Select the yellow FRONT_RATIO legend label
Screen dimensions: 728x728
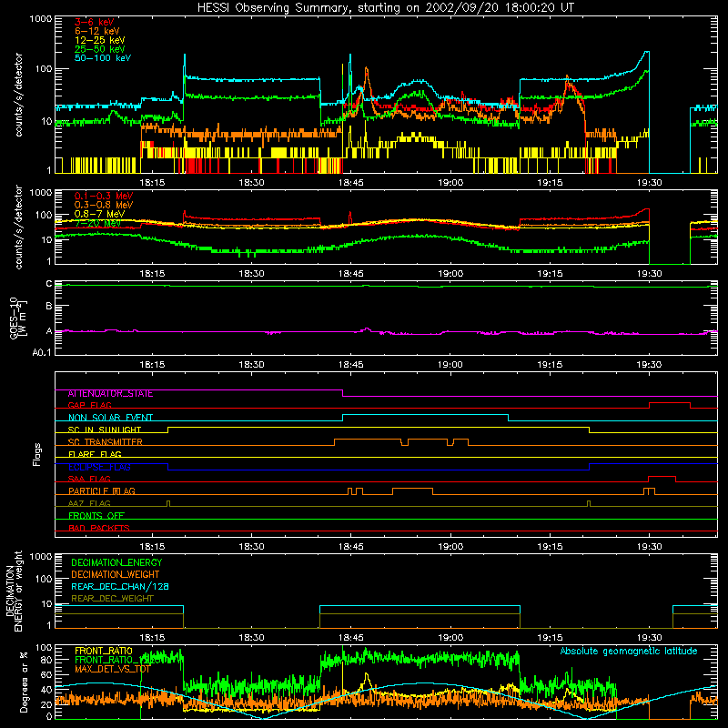coord(104,651)
